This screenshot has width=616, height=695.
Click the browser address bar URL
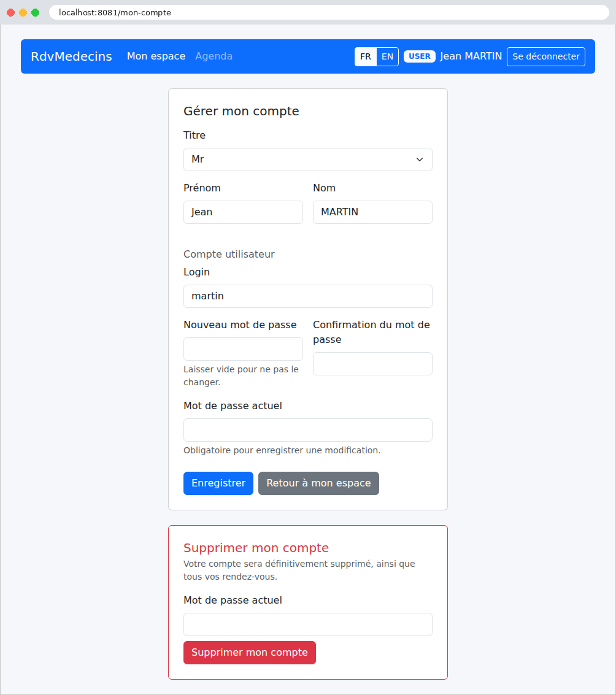115,12
